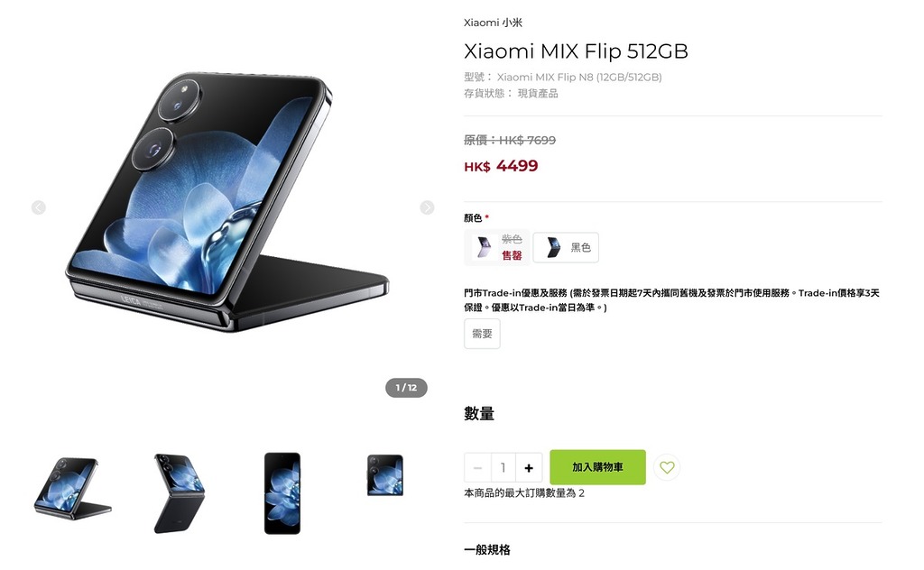This screenshot has width=924, height=570.
Task: Open the third thumbnail of unfolded phone
Action: pyautogui.click(x=282, y=493)
